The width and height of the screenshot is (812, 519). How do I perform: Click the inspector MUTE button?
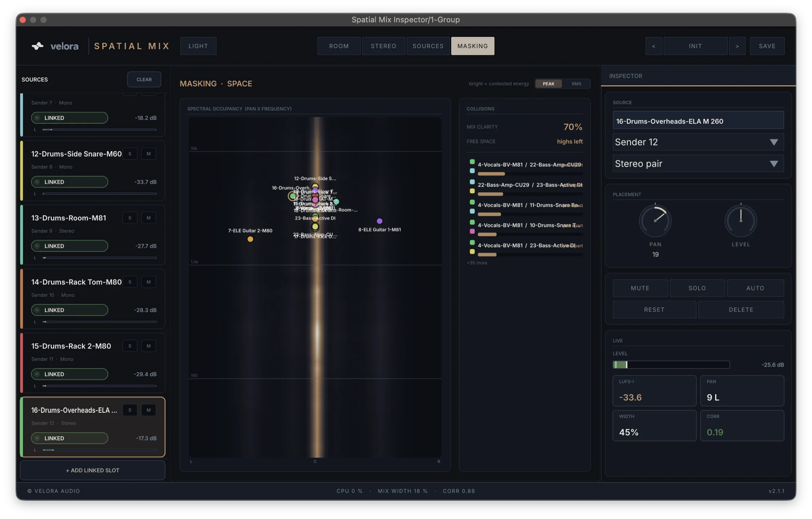(x=640, y=288)
